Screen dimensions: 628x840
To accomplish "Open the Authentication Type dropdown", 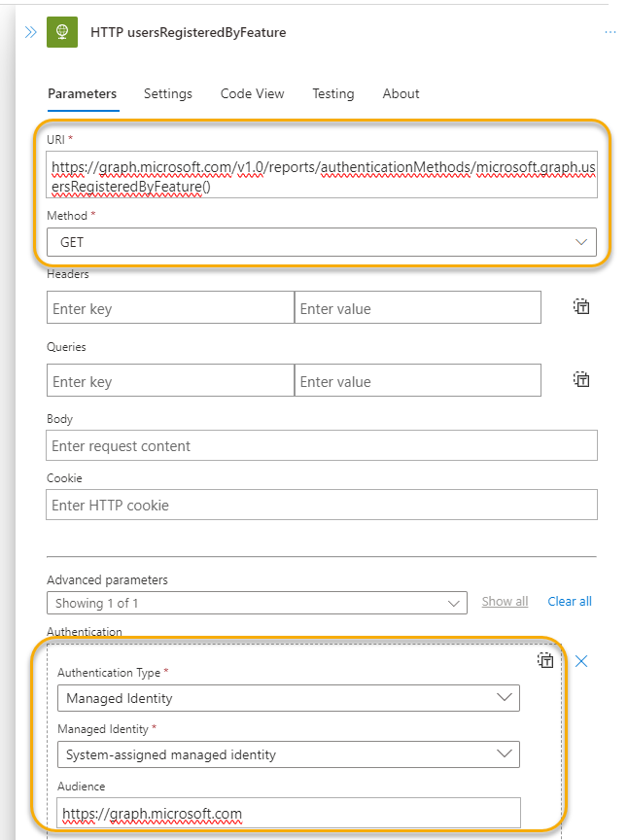I will tap(289, 698).
